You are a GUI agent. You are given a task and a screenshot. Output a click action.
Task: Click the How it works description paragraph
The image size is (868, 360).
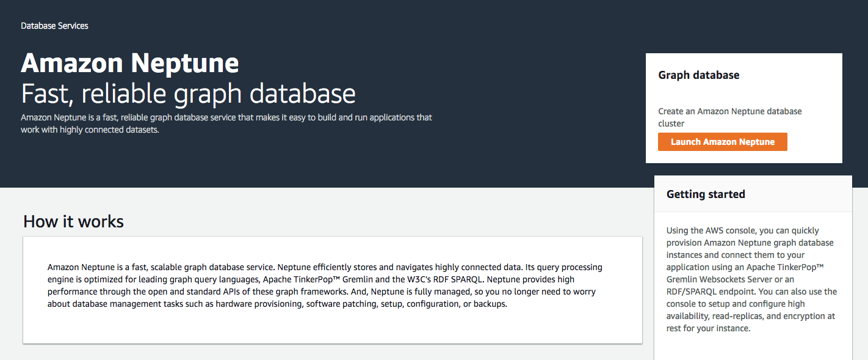tap(324, 285)
